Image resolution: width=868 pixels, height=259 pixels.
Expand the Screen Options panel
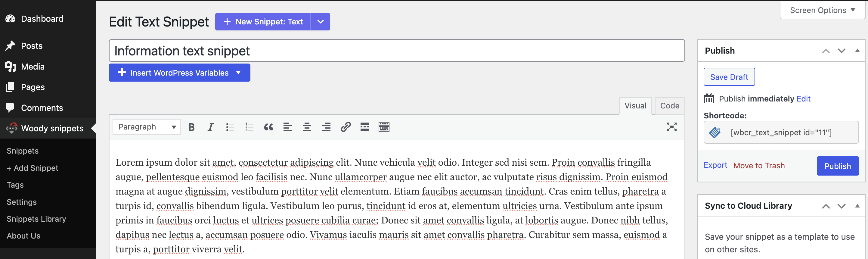point(822,11)
